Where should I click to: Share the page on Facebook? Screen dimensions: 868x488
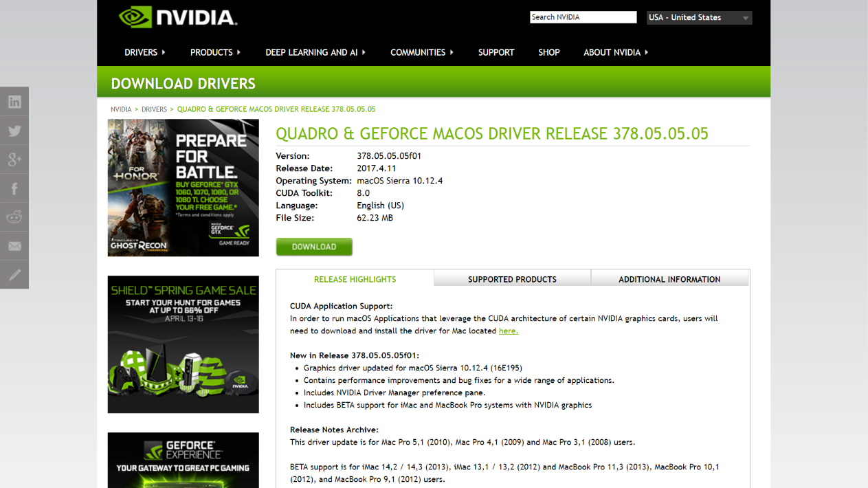[14, 188]
